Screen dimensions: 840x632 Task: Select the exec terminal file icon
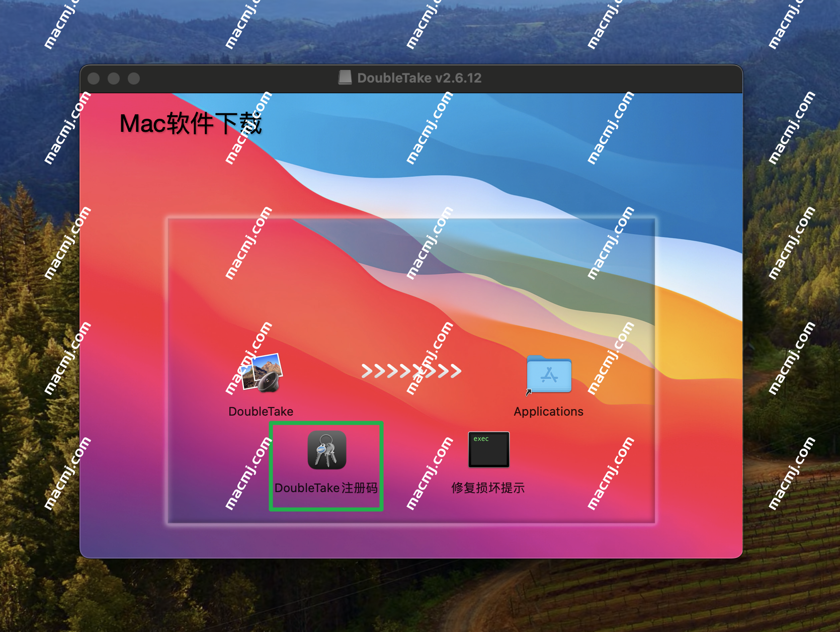(x=488, y=449)
